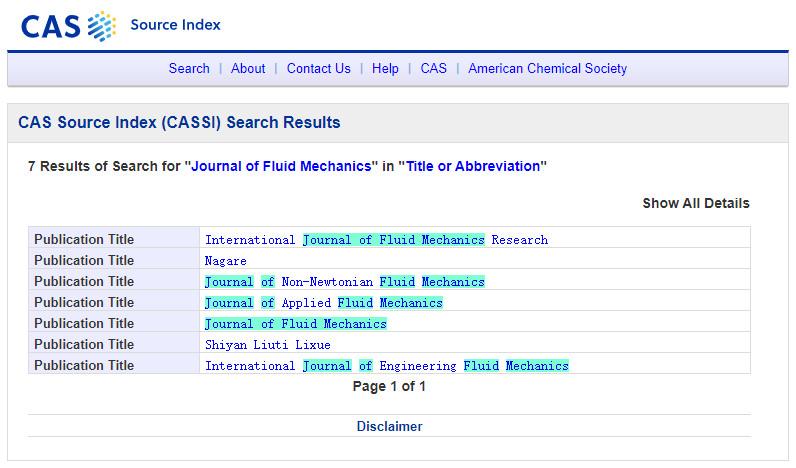
Task: Click the Page 1 of 1 indicator
Action: (389, 386)
